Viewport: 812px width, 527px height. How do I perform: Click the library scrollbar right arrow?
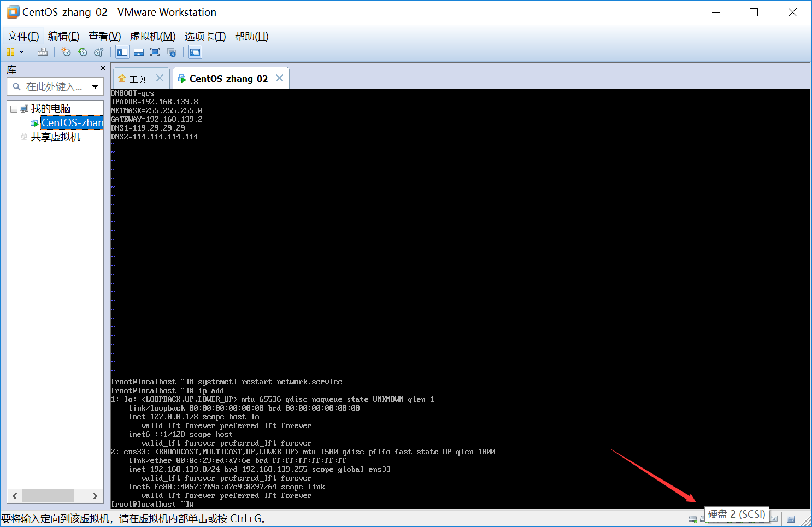(95, 496)
